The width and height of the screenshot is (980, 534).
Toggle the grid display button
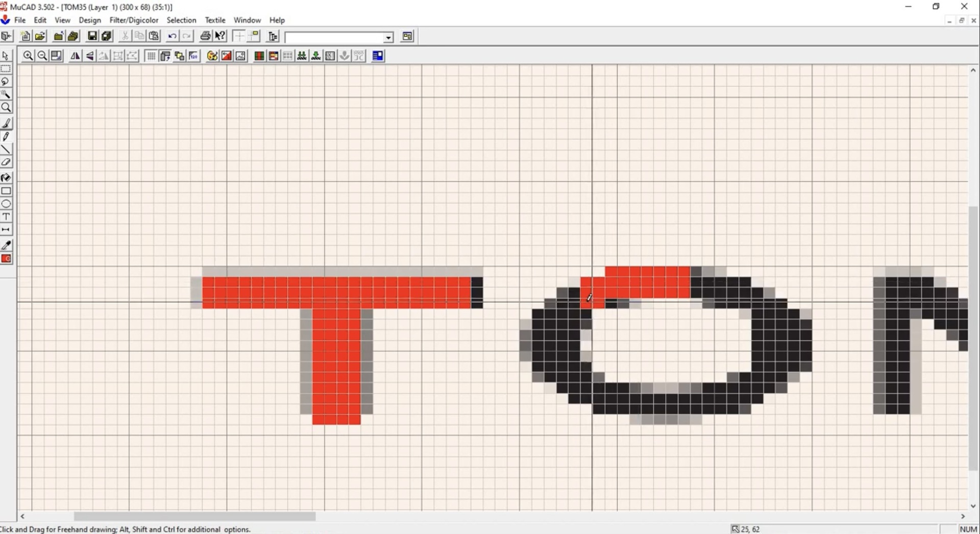pos(151,56)
